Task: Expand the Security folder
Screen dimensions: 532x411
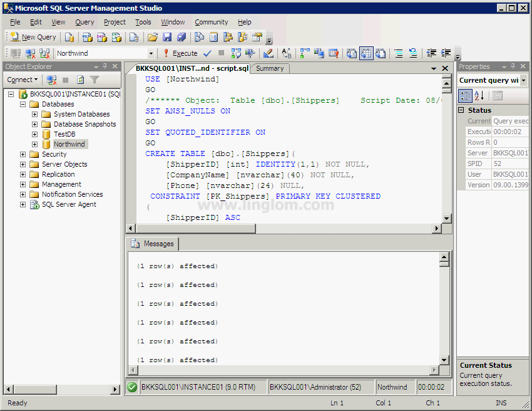Action: tap(23, 154)
